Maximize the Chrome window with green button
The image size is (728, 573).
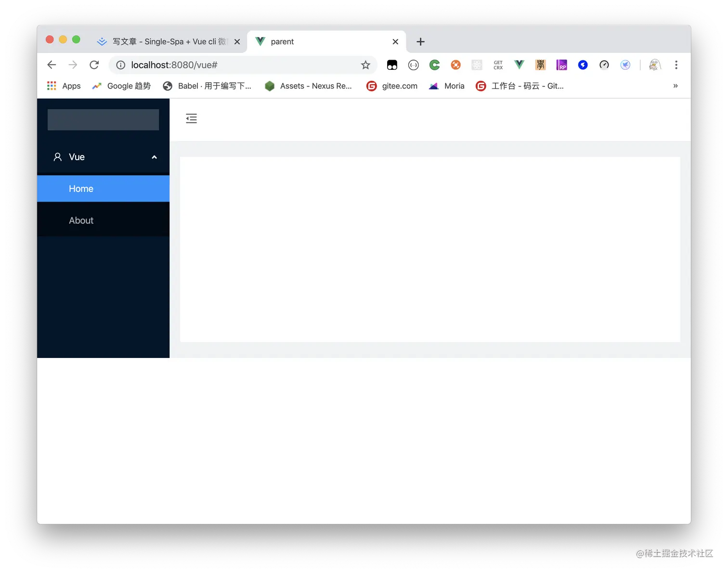pyautogui.click(x=76, y=39)
